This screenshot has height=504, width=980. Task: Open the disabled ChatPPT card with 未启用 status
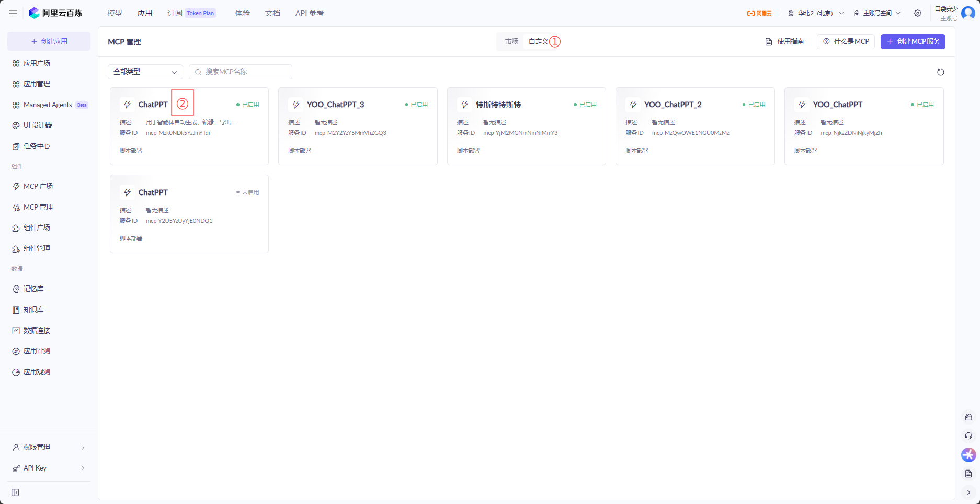click(189, 214)
